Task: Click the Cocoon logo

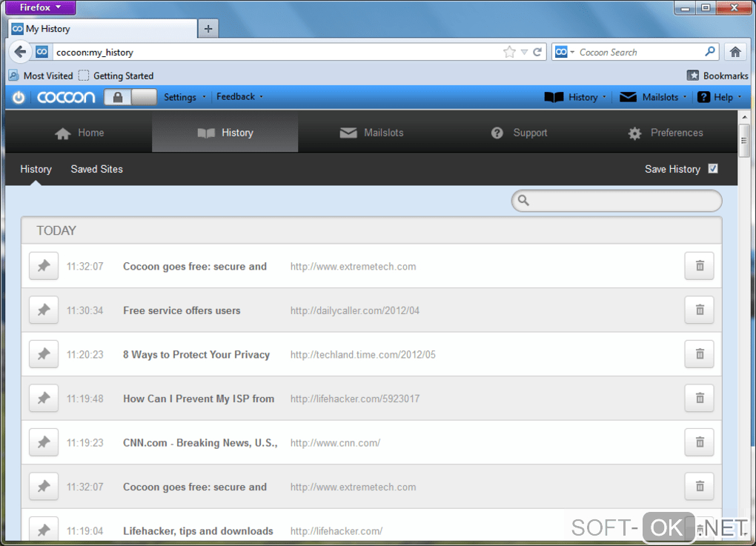Action: tap(66, 97)
